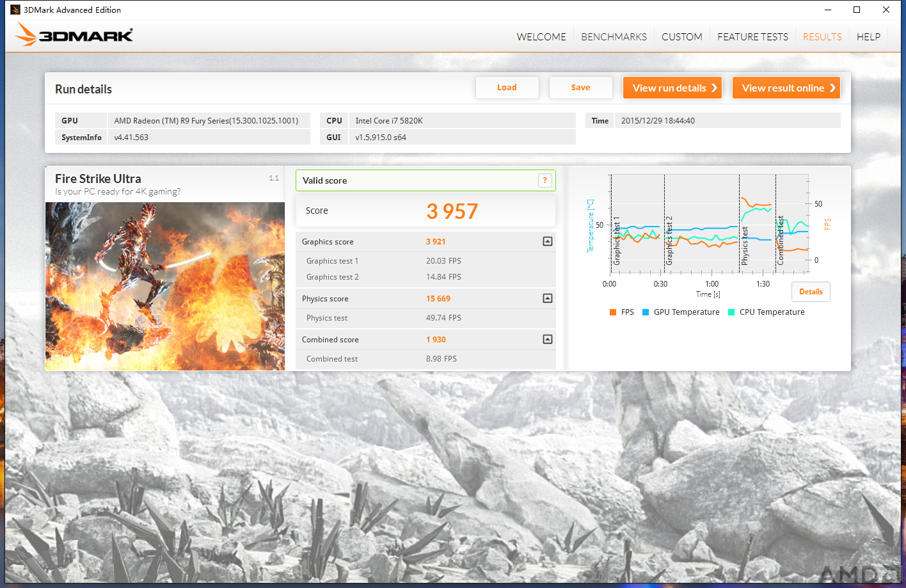906x588 pixels.
Task: Click the Save button
Action: pos(580,88)
